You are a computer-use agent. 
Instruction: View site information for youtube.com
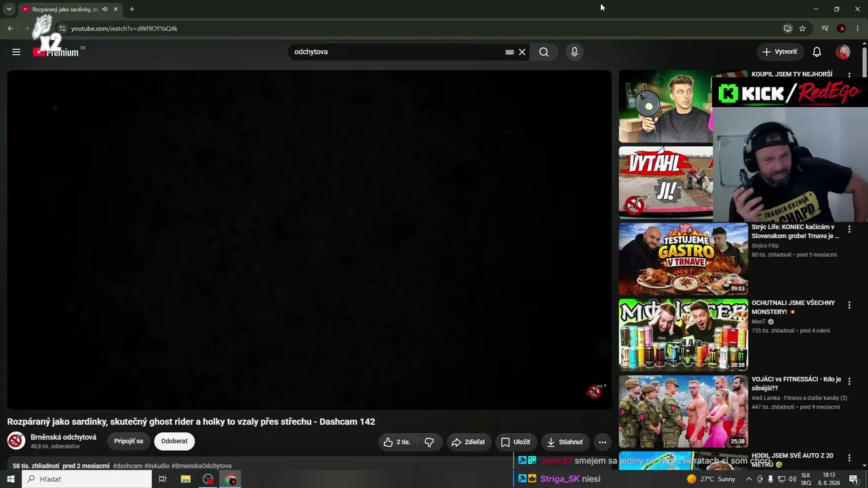coord(62,28)
